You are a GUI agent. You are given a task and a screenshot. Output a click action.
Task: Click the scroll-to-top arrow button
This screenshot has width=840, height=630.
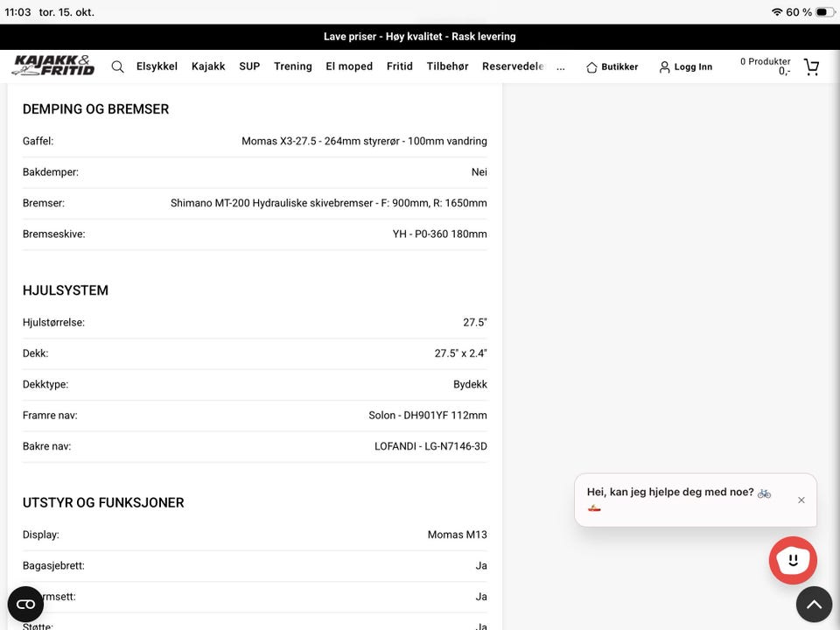point(814,605)
